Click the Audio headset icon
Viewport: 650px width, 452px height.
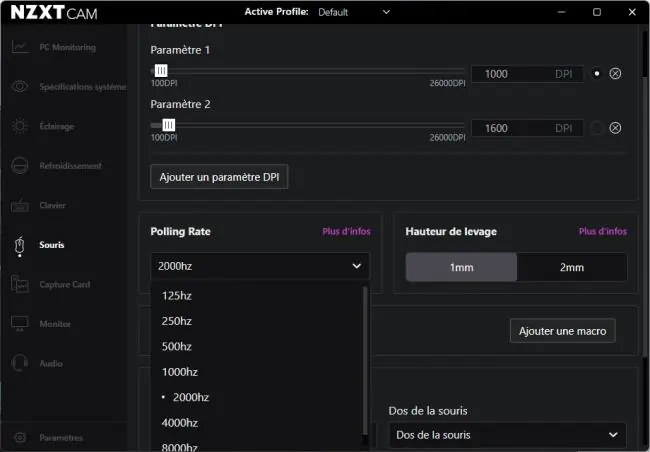pyautogui.click(x=19, y=363)
